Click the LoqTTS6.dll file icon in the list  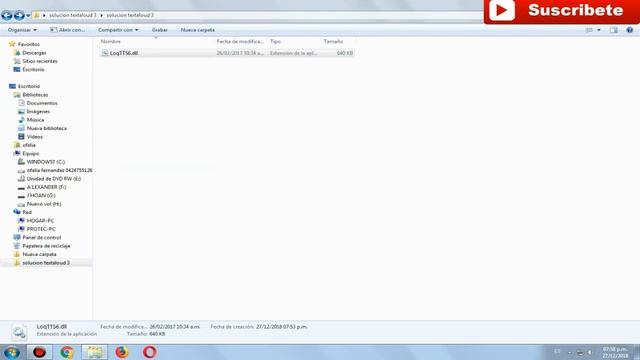coord(105,53)
